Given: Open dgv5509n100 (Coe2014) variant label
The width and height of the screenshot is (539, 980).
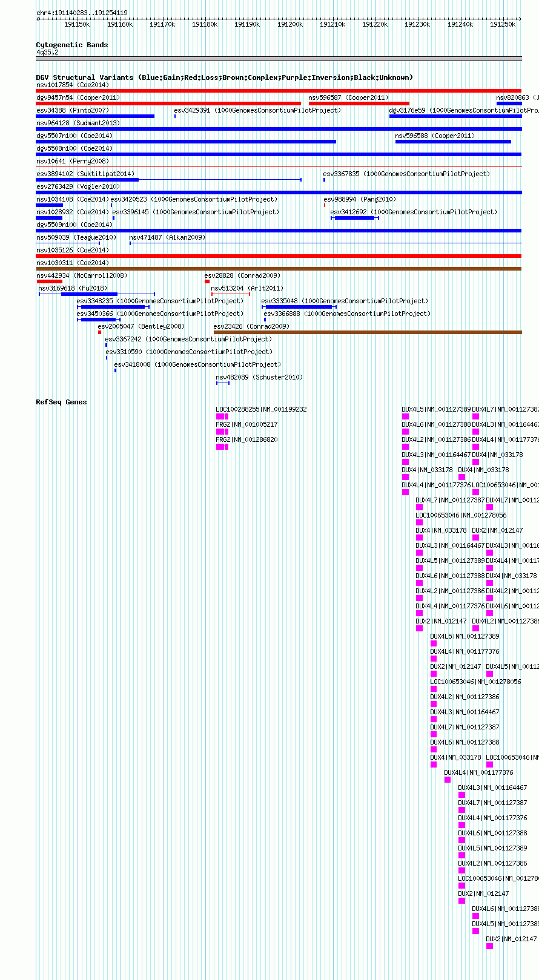Looking at the screenshot, I should tap(74, 225).
